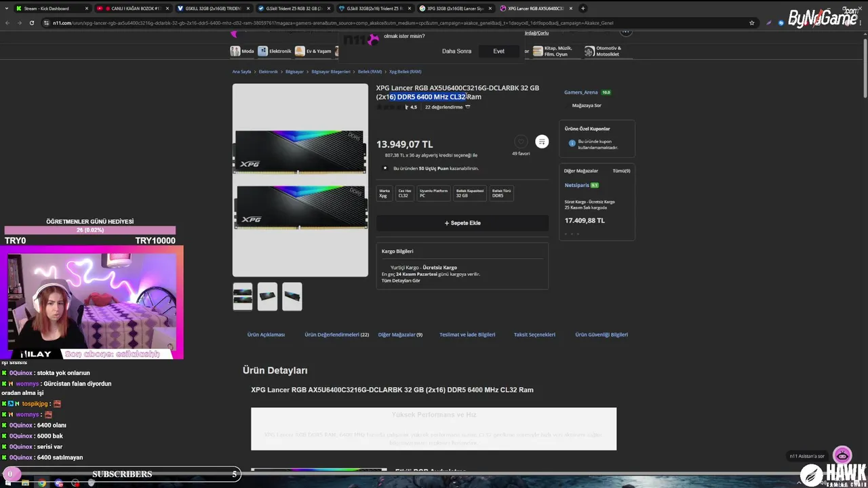Close the Stream - Kick Dashboard tab
The width and height of the screenshot is (868, 488).
(86, 8)
